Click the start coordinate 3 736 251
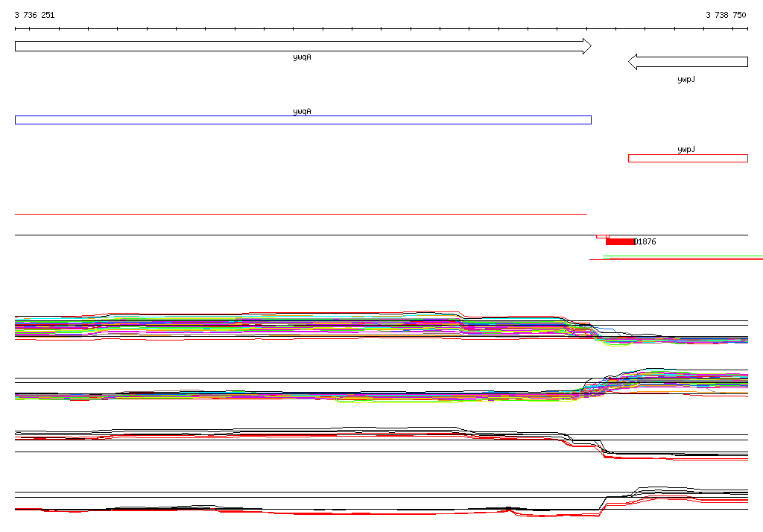 pos(34,15)
